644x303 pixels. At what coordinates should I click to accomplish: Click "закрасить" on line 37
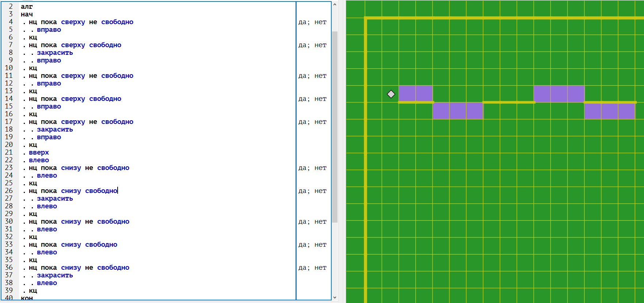55,275
